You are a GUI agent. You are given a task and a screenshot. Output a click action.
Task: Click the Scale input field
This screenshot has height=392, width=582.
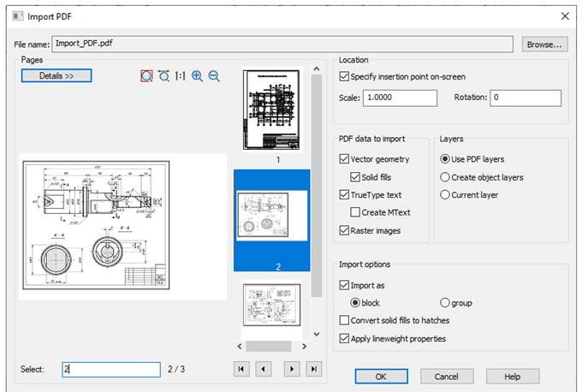click(x=400, y=98)
